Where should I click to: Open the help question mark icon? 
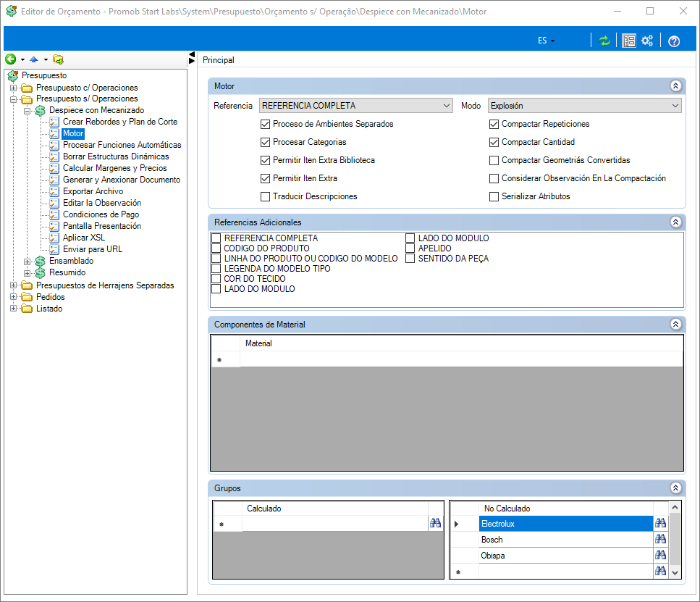pyautogui.click(x=674, y=41)
